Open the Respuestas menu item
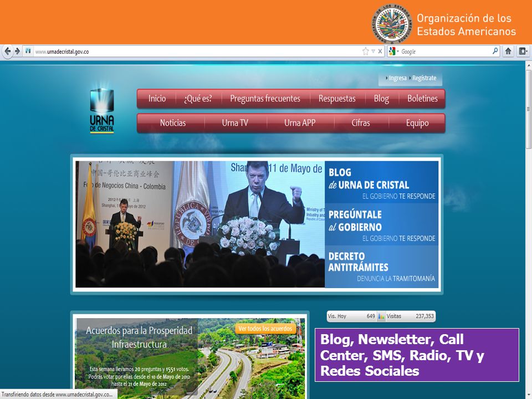Viewport: 532px width, 399px height. point(337,99)
